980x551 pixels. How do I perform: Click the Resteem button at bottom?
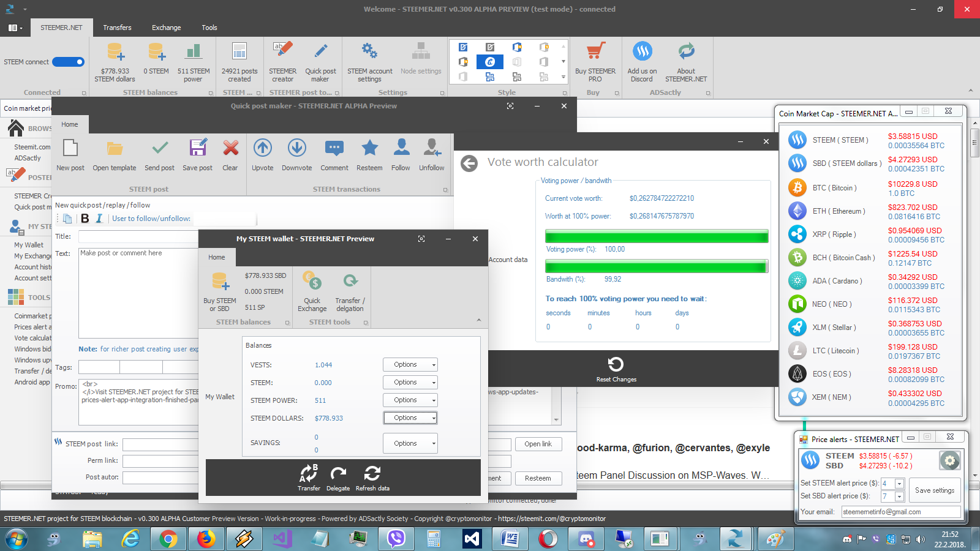pyautogui.click(x=538, y=478)
